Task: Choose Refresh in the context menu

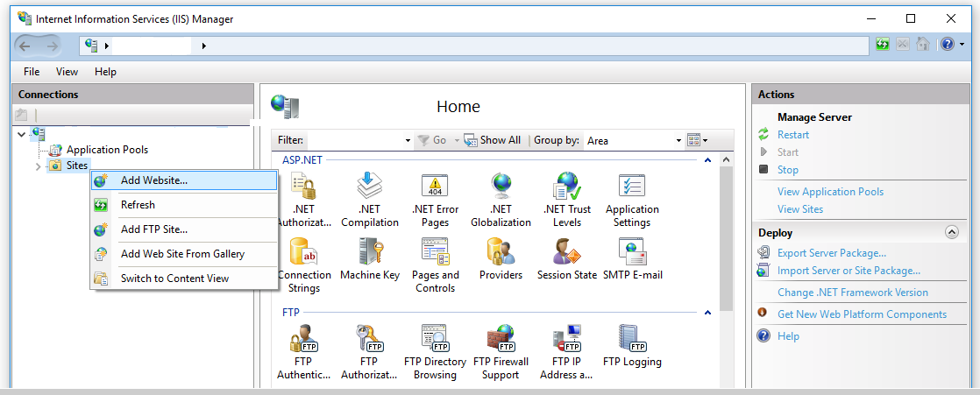Action: pos(184,205)
